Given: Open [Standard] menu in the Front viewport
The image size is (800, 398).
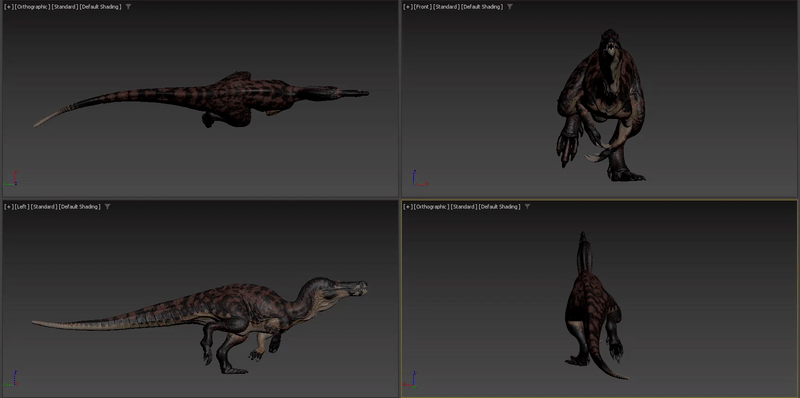Looking at the screenshot, I should pos(447,7).
